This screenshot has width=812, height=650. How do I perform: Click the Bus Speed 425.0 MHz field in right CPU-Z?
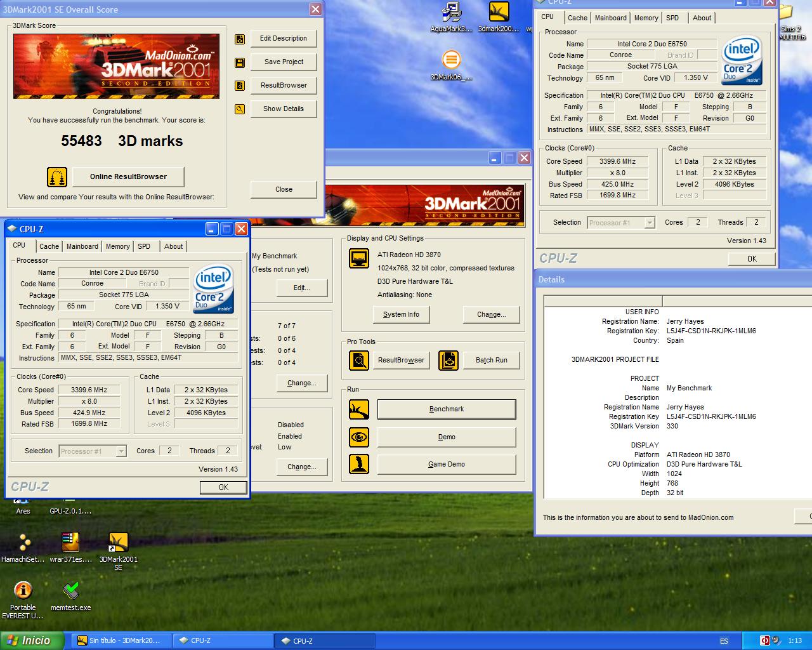pos(618,184)
